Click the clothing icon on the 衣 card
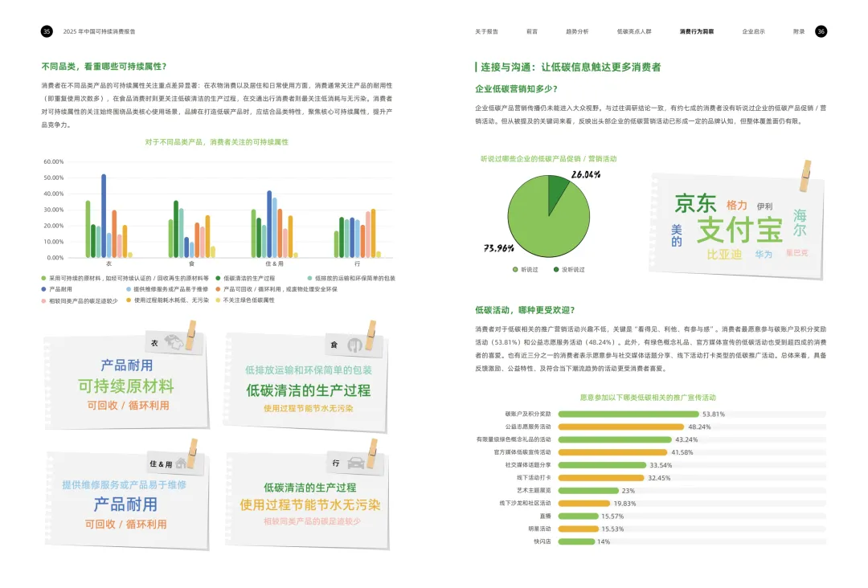The width and height of the screenshot is (868, 588). tap(174, 342)
